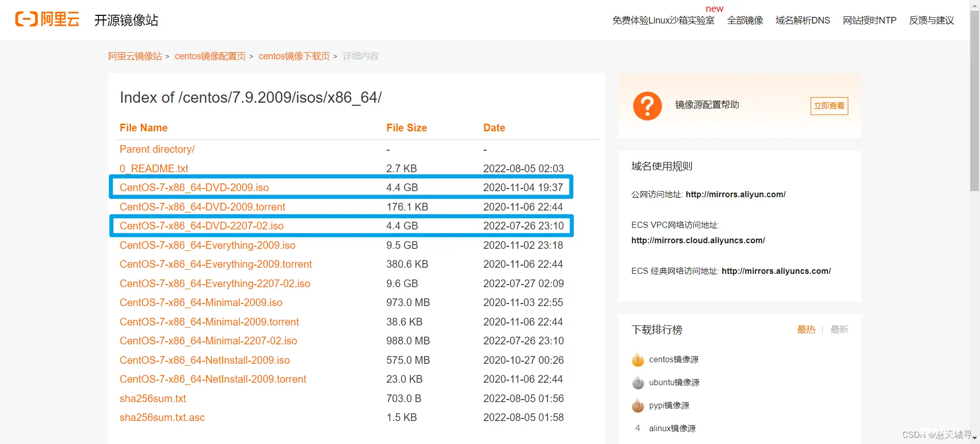Viewport: 980px width, 444px height.
Task: Open 免费体验Linux沙箱实验室 menu item
Action: (663, 20)
